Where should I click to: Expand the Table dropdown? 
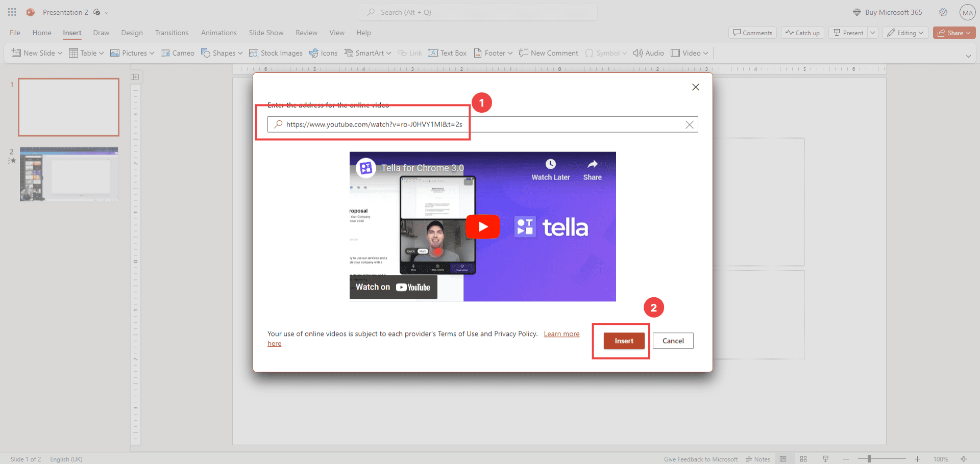coord(101,53)
